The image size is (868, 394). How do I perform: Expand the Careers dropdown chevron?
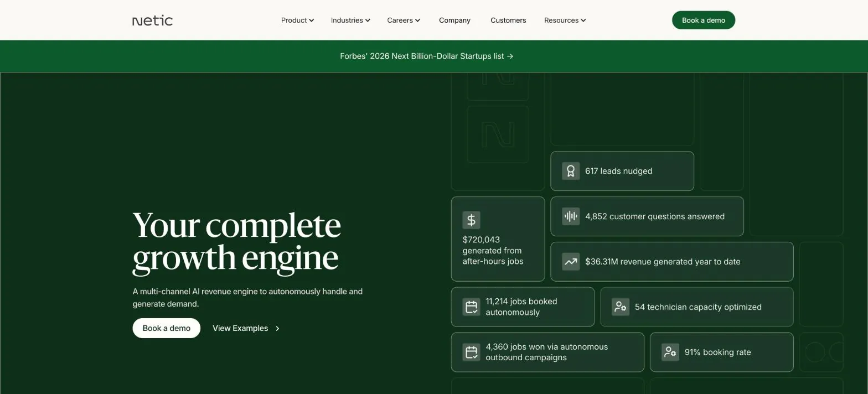(x=417, y=20)
